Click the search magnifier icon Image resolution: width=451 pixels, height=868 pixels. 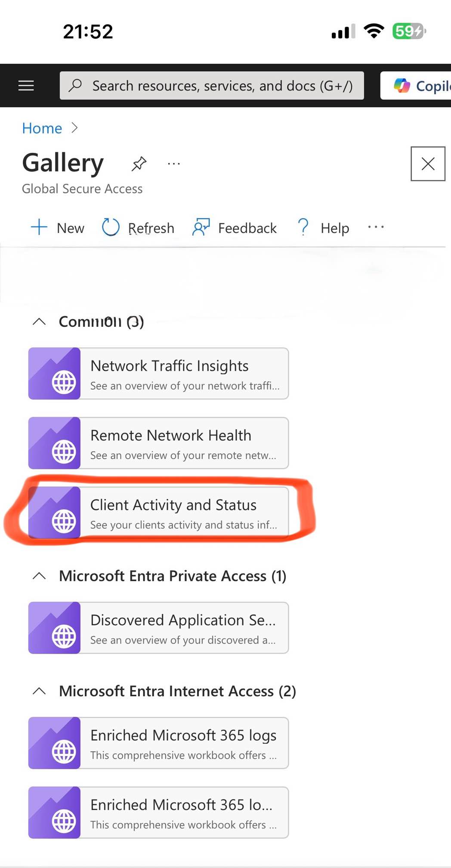click(x=75, y=85)
